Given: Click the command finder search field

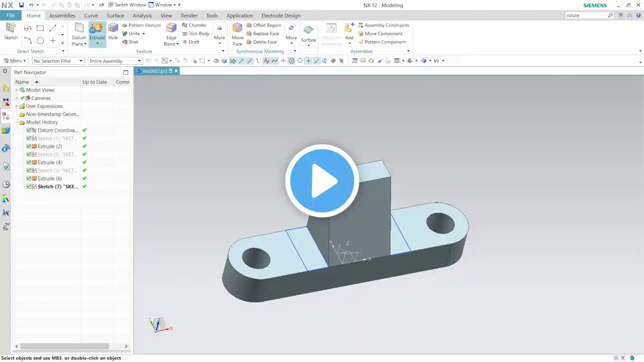Looking at the screenshot, I should (x=587, y=16).
